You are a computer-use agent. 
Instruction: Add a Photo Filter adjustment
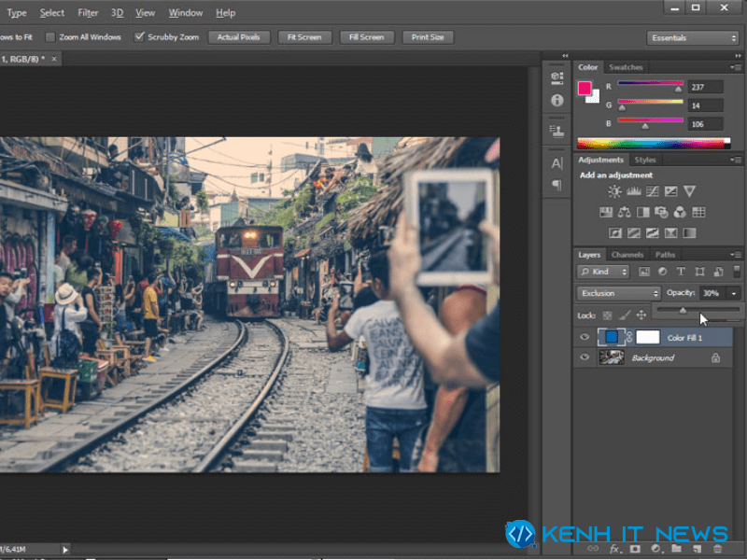click(x=661, y=213)
